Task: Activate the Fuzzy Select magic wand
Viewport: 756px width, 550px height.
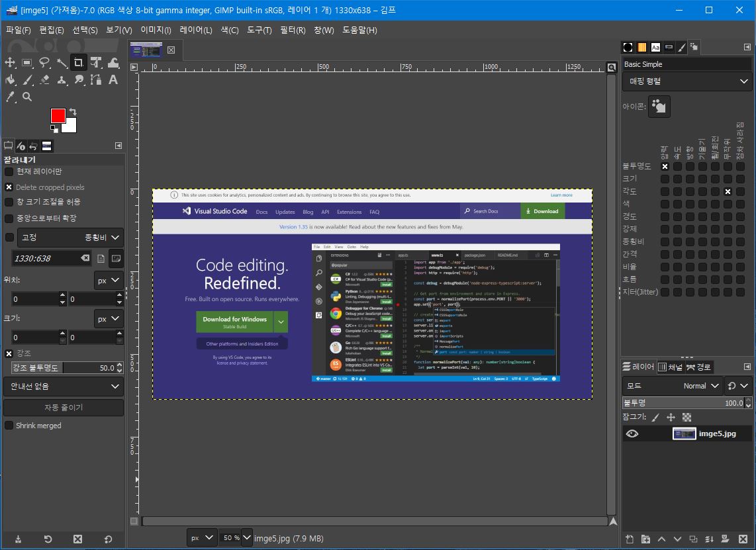Action: 62,63
